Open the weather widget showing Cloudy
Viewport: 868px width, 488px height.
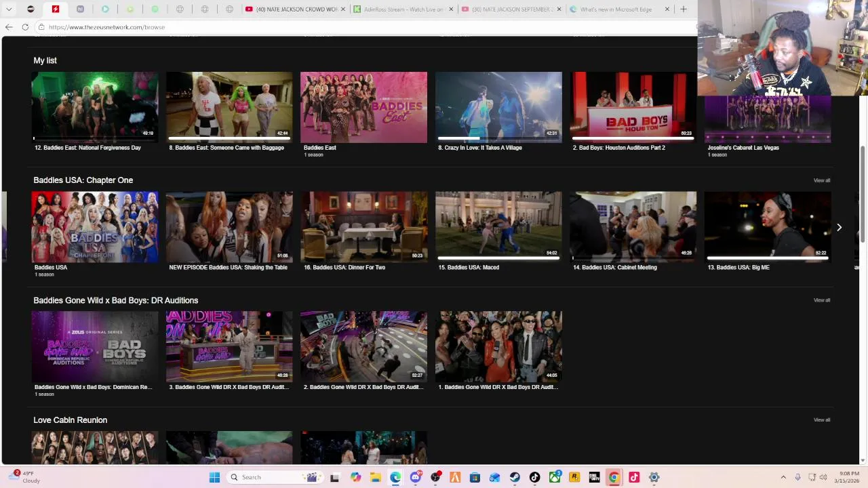26,477
